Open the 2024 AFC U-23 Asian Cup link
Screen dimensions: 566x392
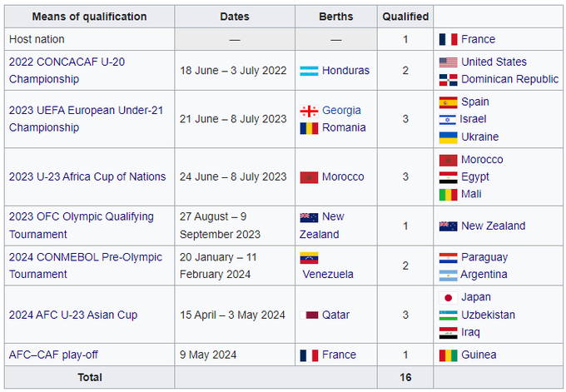pos(73,315)
